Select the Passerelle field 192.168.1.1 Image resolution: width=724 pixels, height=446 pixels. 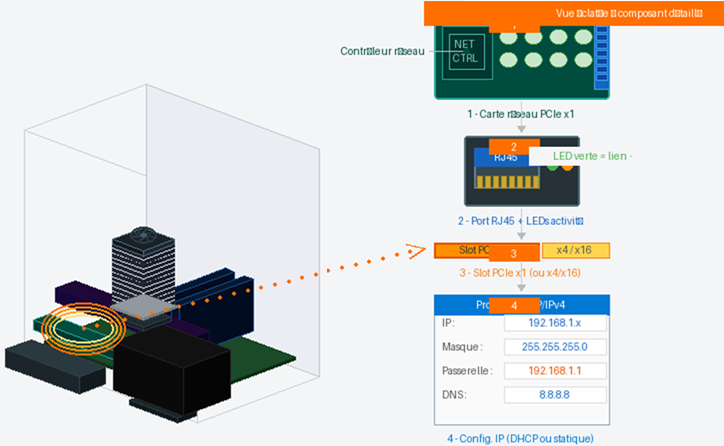point(555,371)
